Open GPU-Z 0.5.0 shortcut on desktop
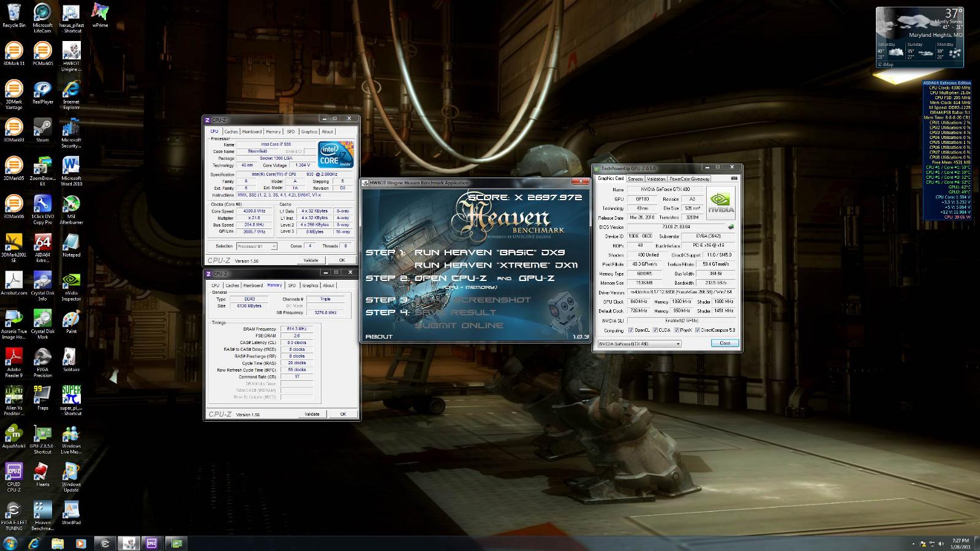Image resolution: width=980 pixels, height=551 pixels. click(42, 440)
